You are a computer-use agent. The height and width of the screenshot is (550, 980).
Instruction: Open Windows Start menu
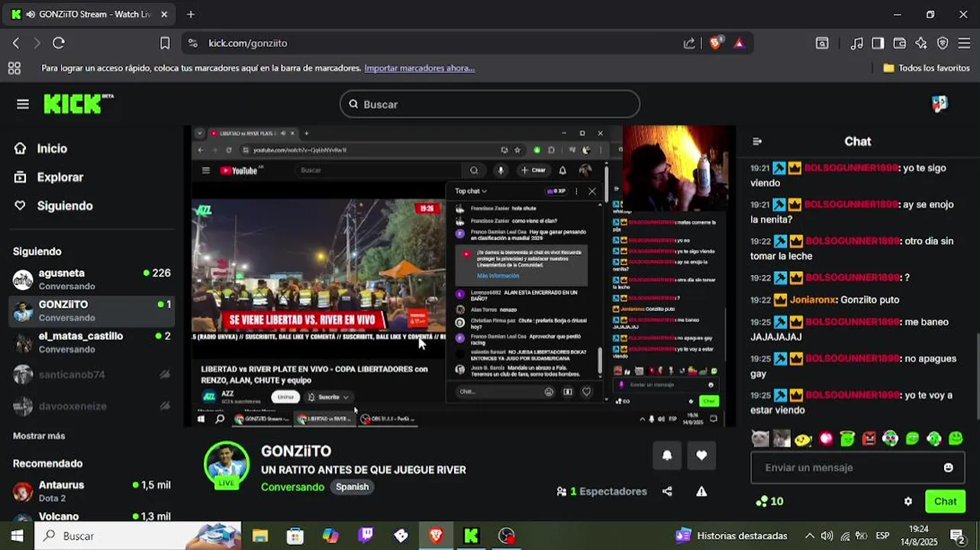pos(17,535)
